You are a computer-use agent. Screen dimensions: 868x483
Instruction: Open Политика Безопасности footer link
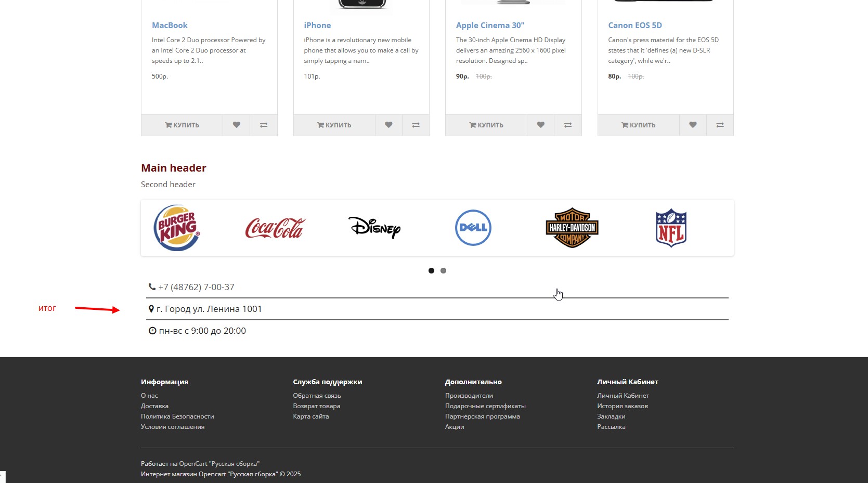click(177, 416)
